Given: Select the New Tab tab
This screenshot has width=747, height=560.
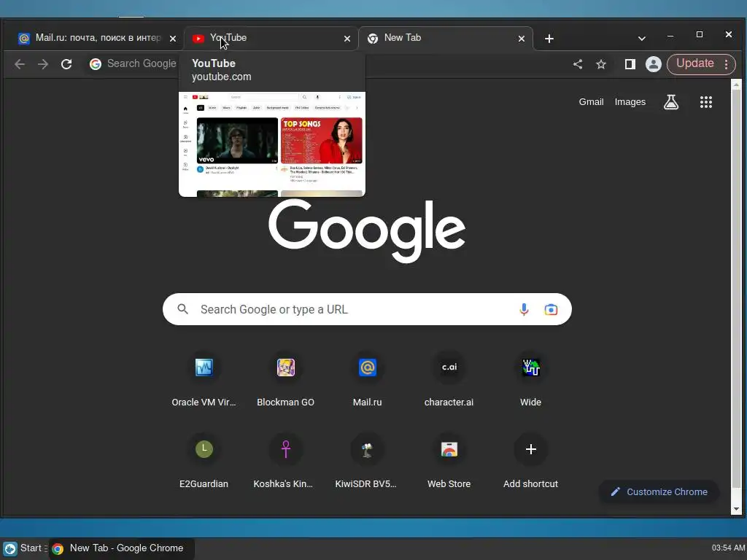Looking at the screenshot, I should pyautogui.click(x=446, y=38).
